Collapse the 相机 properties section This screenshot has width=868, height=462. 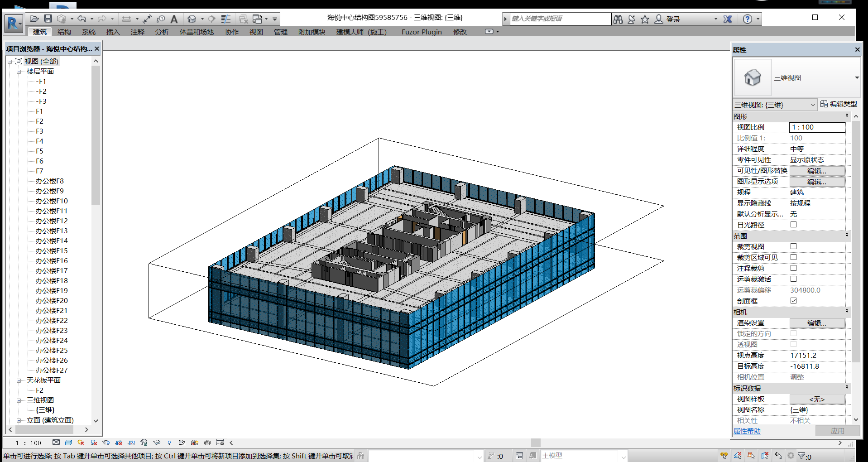coord(847,312)
